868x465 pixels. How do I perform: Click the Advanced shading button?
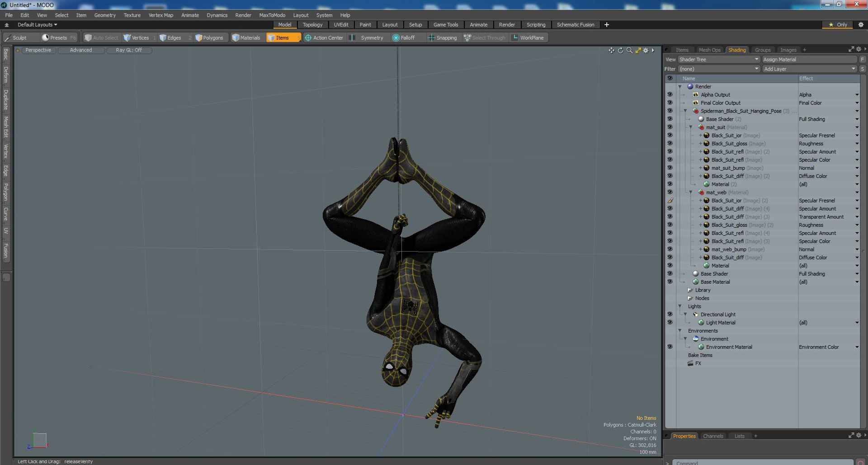tap(81, 50)
